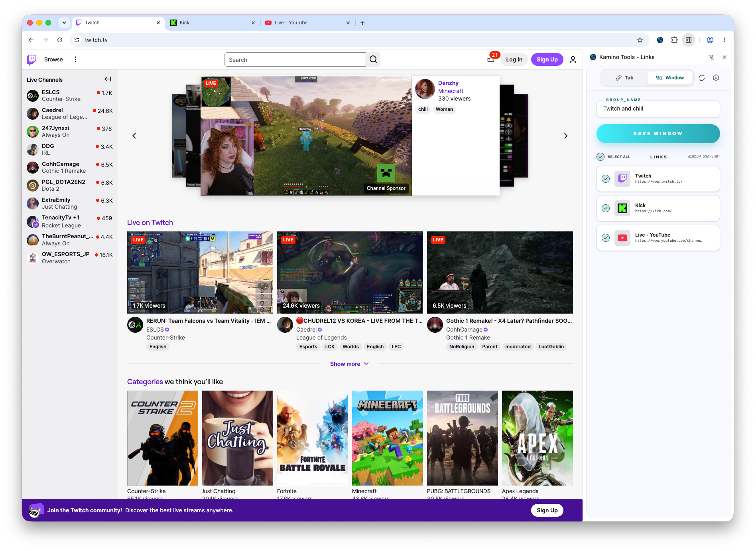
Task: Click the Twitch search field
Action: (295, 59)
